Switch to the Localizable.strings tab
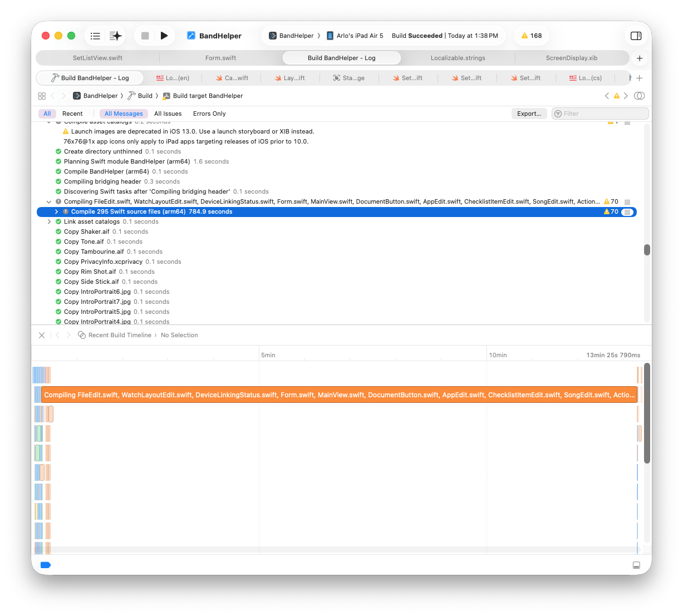Viewport: 683px width, 616px height. coord(458,58)
